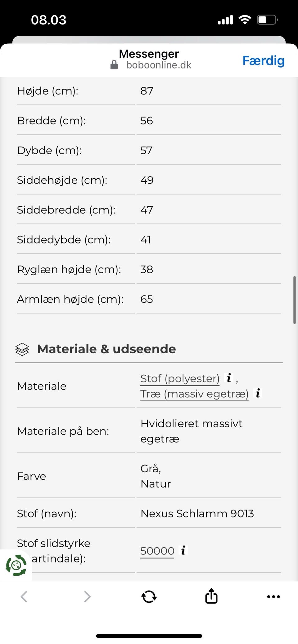
Task: Tap the page scrollbar indicator
Action: pos(294,300)
